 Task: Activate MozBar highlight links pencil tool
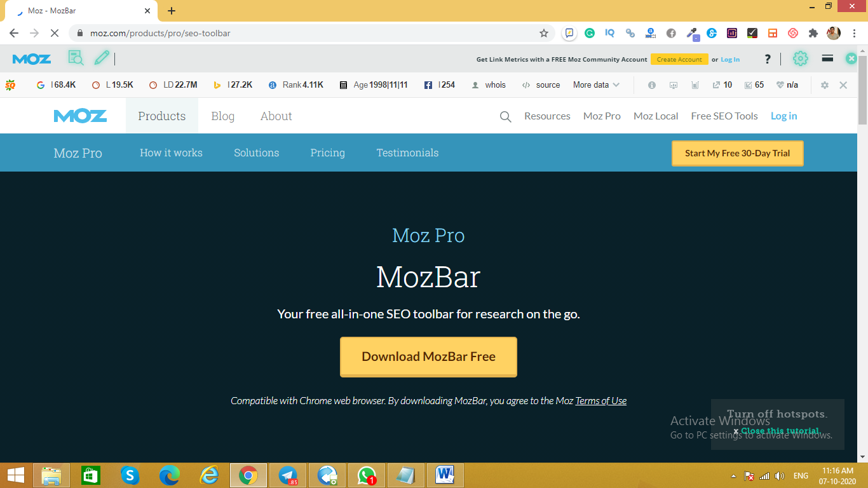point(102,58)
